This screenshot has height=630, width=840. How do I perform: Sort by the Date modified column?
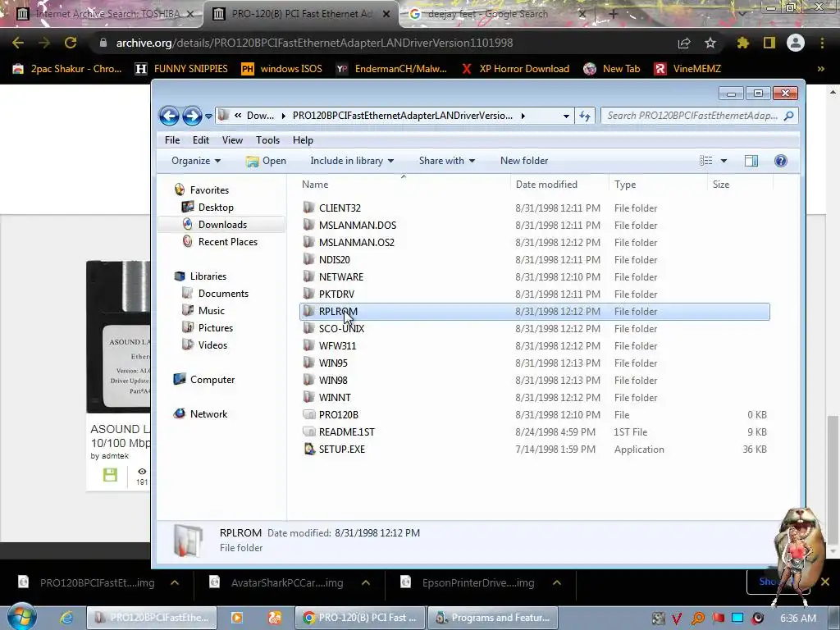tap(546, 185)
